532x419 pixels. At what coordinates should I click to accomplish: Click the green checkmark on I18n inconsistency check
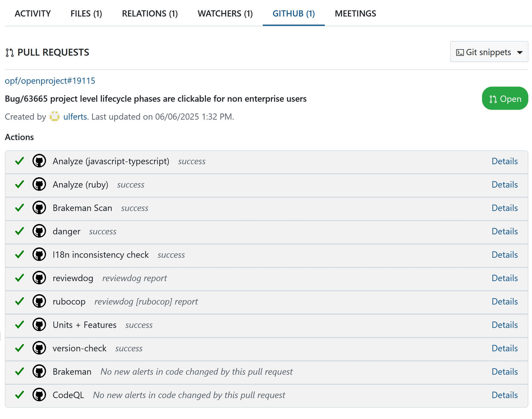point(19,254)
